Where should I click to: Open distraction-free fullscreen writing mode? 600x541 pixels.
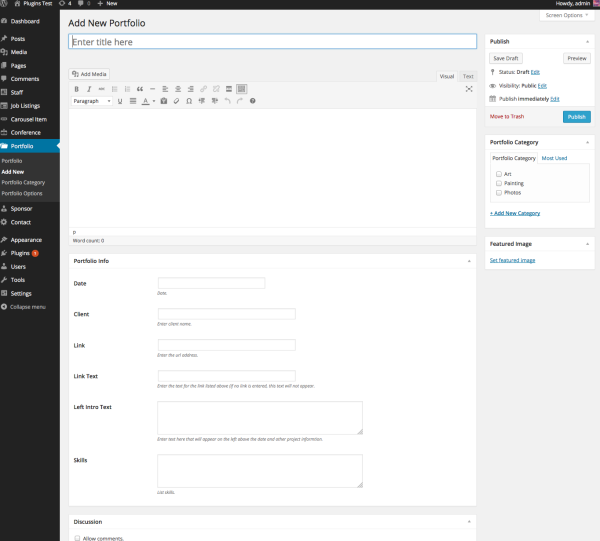click(x=469, y=89)
